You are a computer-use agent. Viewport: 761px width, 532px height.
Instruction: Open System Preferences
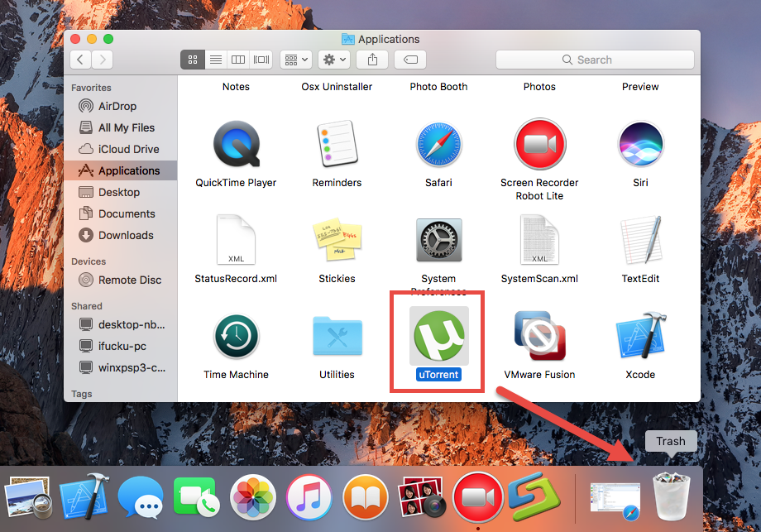[438, 240]
